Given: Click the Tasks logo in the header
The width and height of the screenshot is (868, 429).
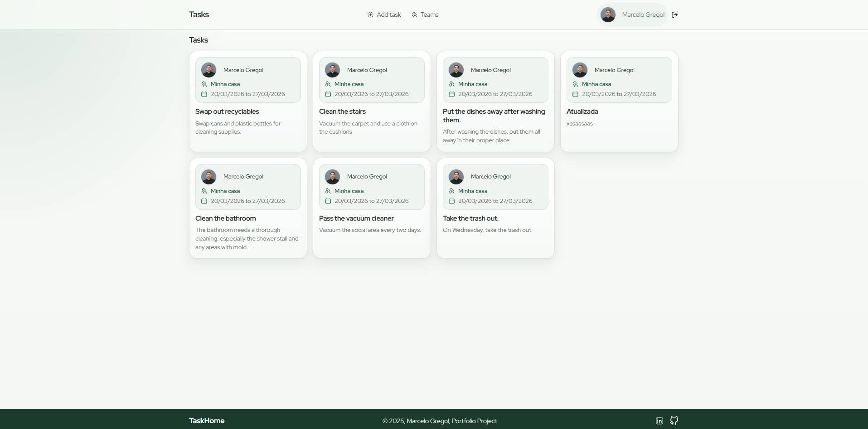Looking at the screenshot, I should coord(199,14).
